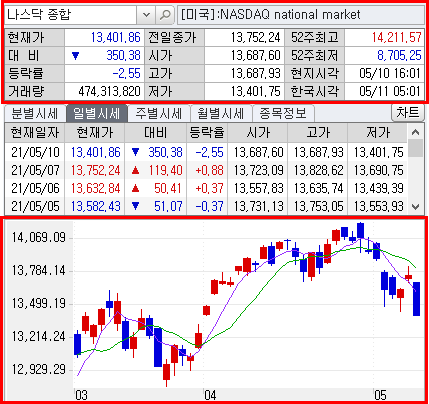Click the 차트 button
This screenshot has height=404, width=429.
pyautogui.click(x=408, y=113)
